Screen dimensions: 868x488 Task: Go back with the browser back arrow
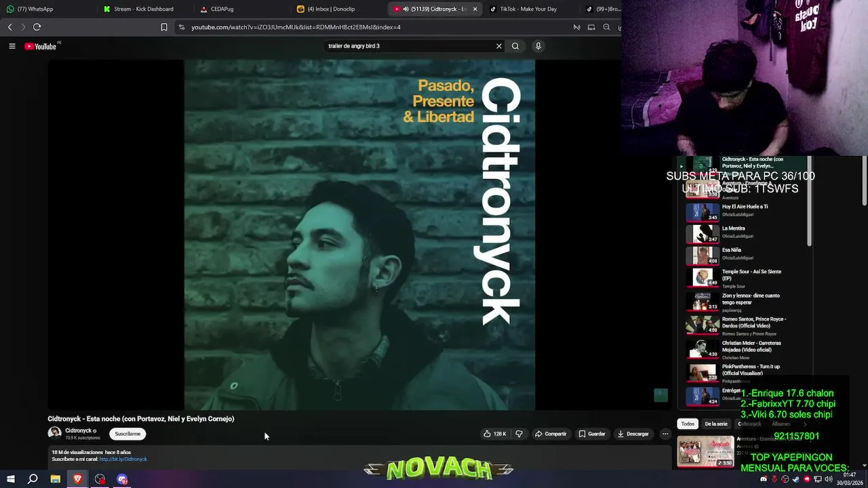point(9,27)
